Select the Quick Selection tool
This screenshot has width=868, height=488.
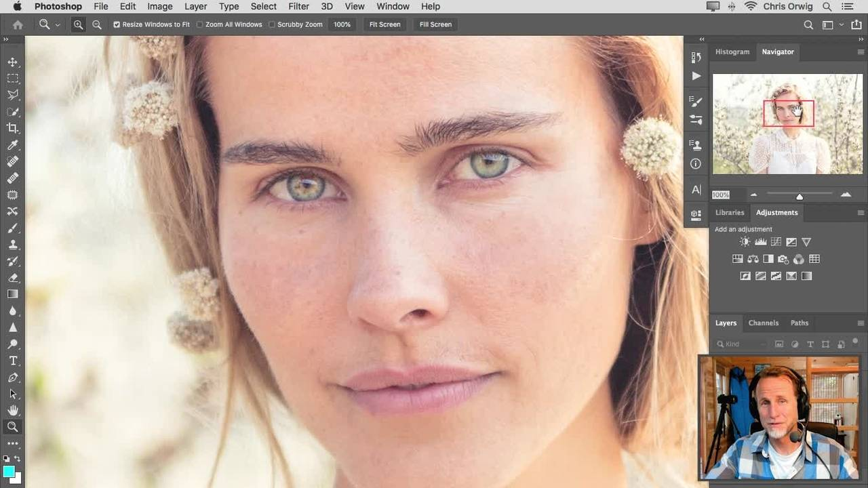tap(13, 112)
